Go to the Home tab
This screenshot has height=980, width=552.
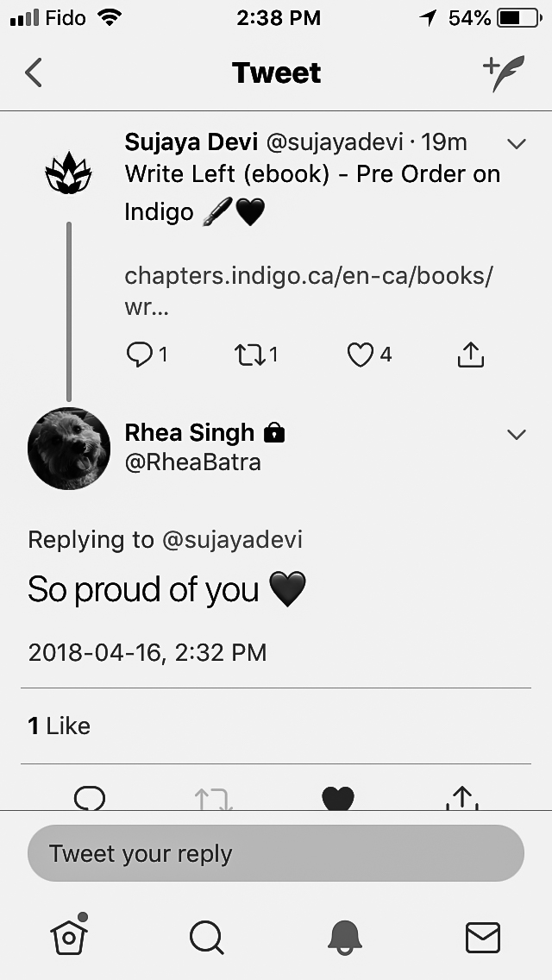tap(69, 936)
